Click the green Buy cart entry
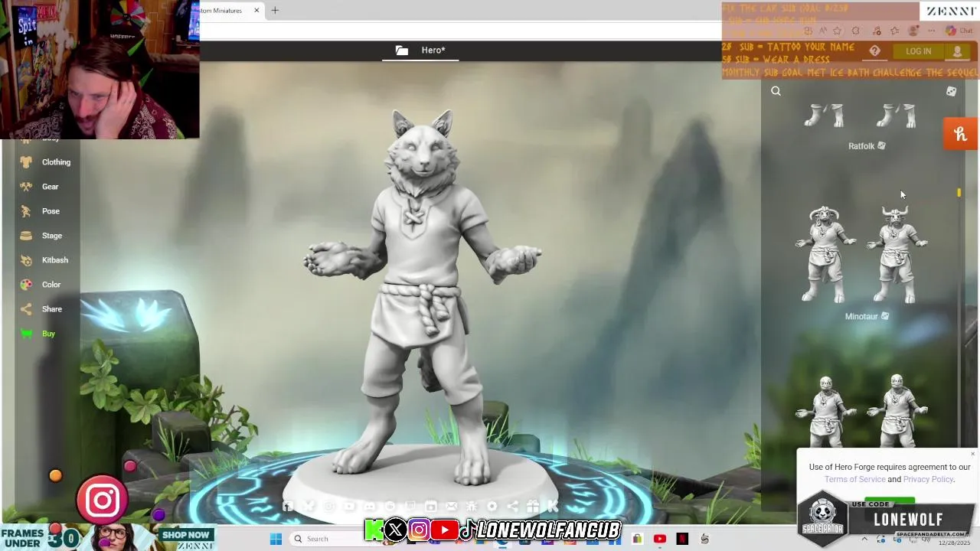 (x=38, y=334)
